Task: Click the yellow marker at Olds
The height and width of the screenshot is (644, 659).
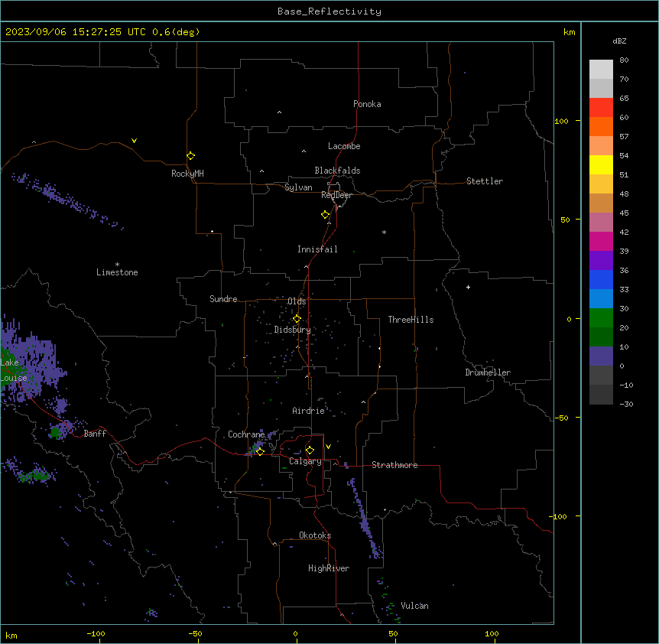Action: pyautogui.click(x=297, y=319)
